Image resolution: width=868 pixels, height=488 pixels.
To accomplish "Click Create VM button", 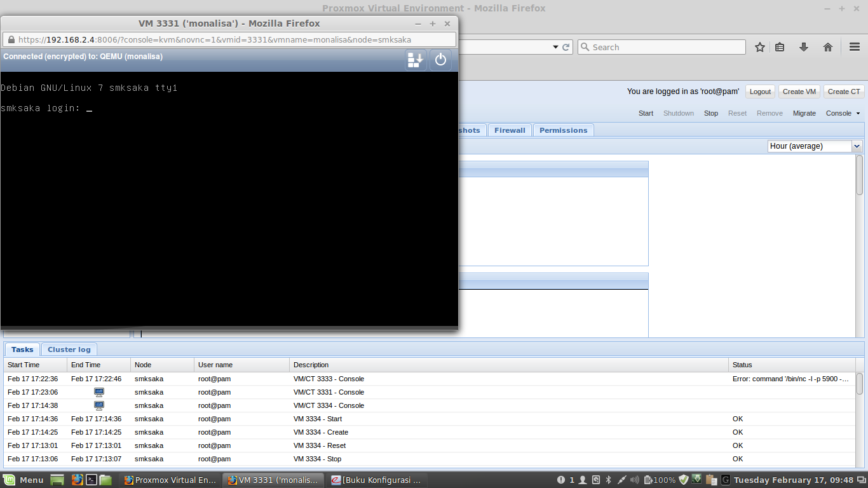I will coord(799,91).
